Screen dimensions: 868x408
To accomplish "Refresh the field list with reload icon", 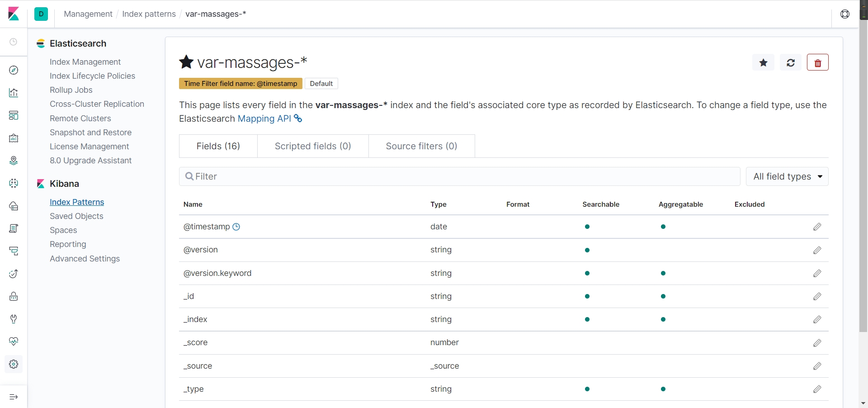I will point(790,62).
